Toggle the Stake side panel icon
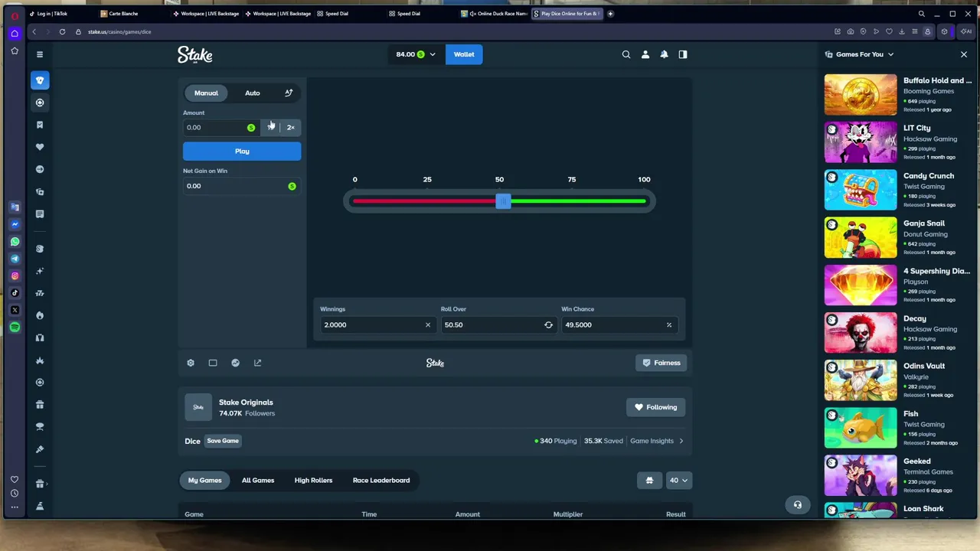 (683, 54)
